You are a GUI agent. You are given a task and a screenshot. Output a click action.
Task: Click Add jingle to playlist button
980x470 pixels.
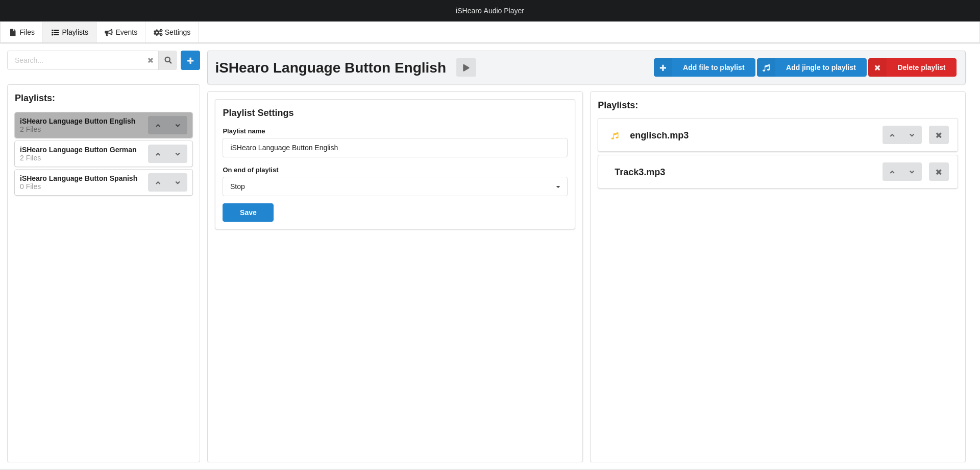[x=812, y=67]
